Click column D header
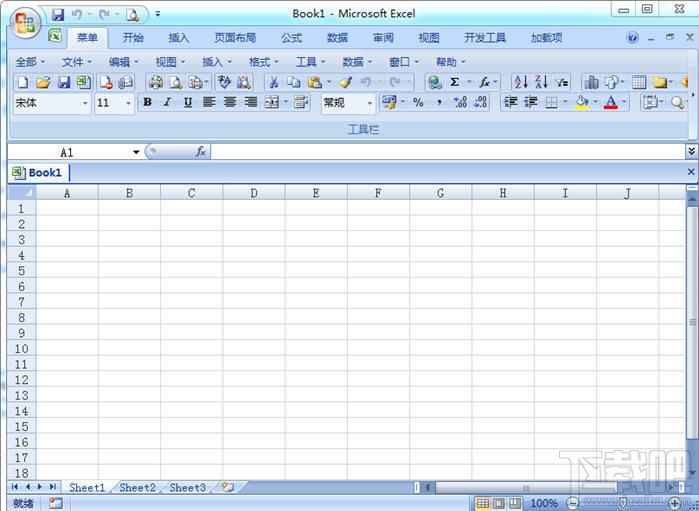 coord(254,193)
